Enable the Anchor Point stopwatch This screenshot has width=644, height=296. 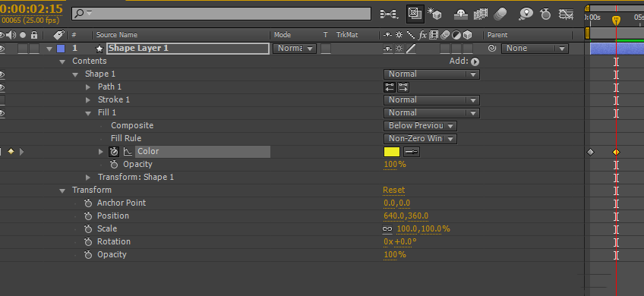coord(88,203)
